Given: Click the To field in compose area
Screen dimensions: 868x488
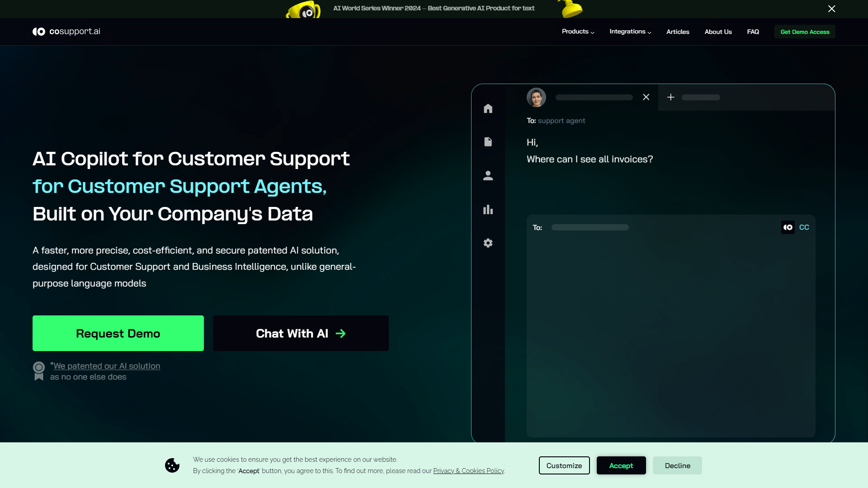Looking at the screenshot, I should (589, 227).
